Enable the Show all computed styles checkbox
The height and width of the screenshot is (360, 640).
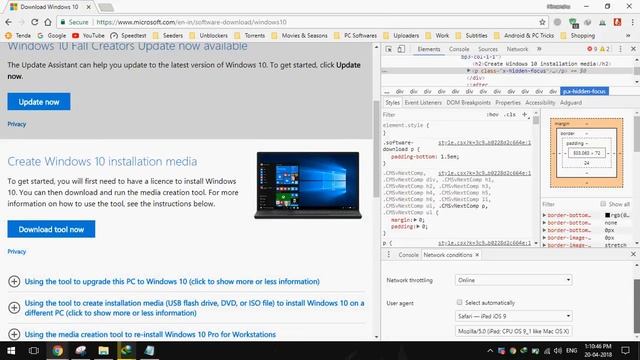(603, 204)
